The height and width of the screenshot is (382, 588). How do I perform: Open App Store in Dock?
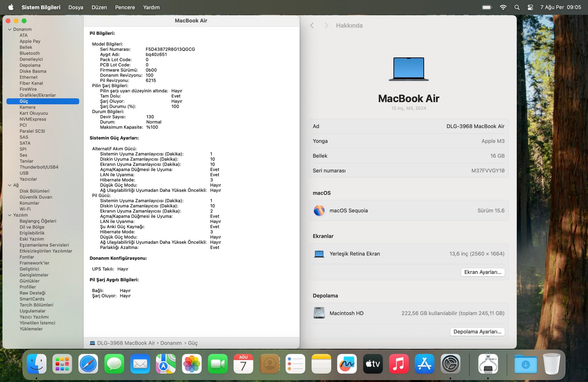[425, 364]
